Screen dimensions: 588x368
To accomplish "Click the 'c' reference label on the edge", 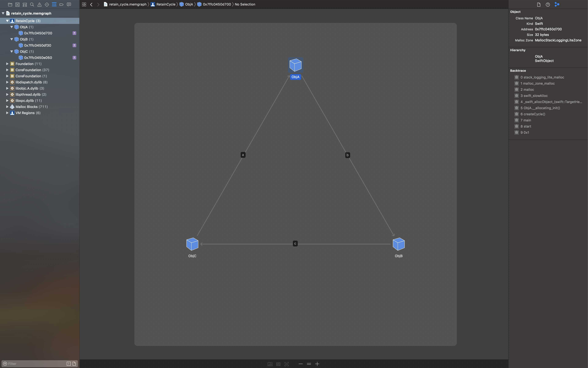I will (295, 244).
